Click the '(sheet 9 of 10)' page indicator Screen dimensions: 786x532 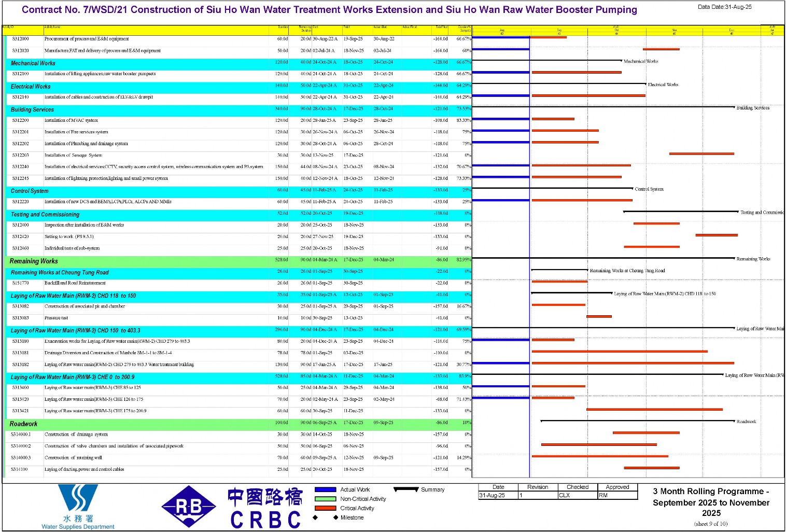(711, 524)
